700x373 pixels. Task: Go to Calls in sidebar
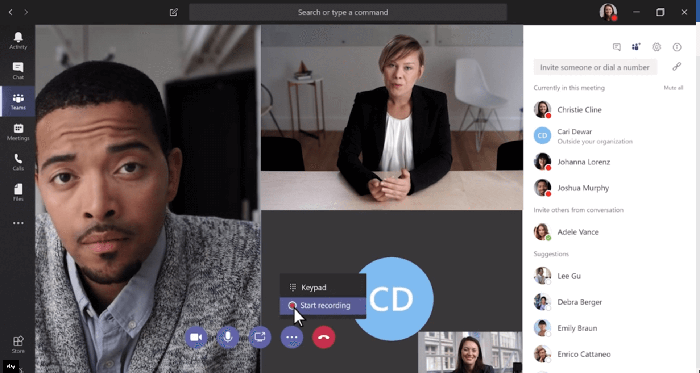[x=18, y=162]
